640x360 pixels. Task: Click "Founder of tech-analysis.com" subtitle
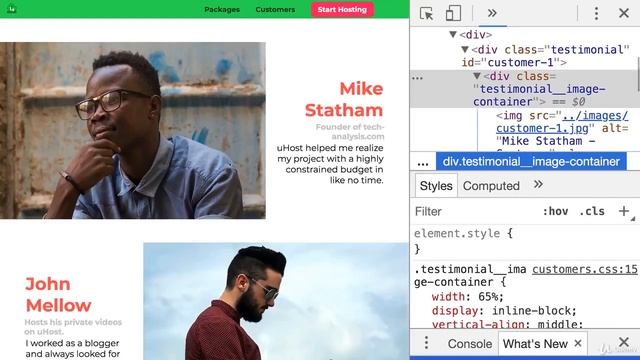click(350, 131)
